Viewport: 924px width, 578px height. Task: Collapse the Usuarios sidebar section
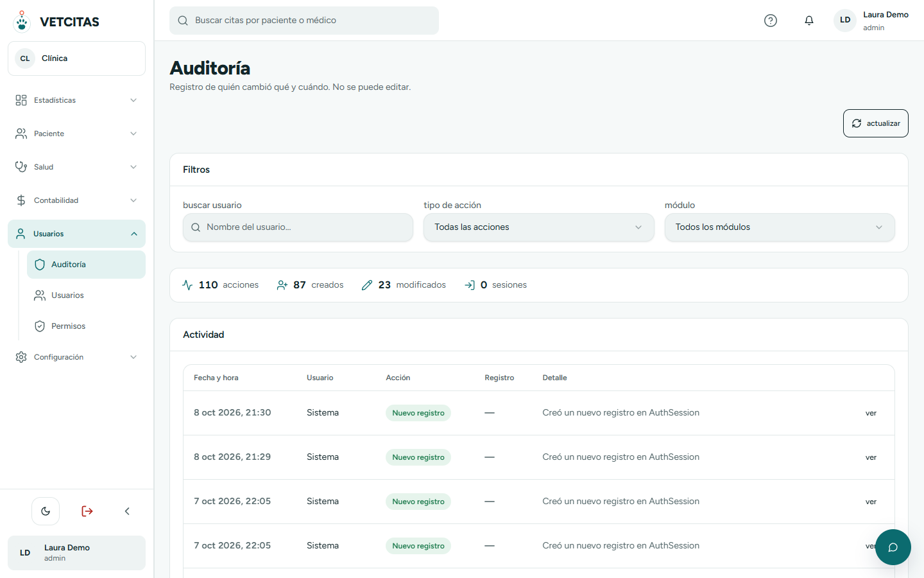pyautogui.click(x=76, y=234)
